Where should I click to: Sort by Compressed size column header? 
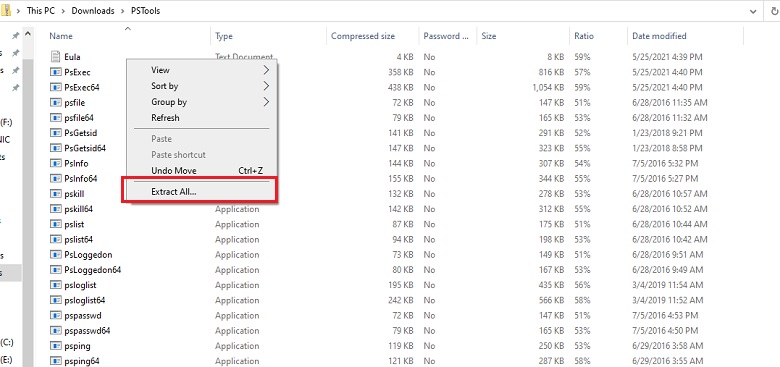[363, 36]
